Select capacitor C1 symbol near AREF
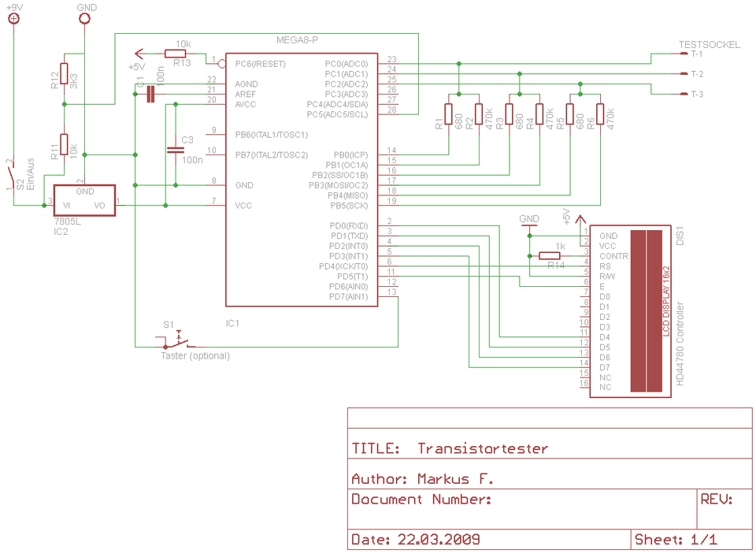756x554 pixels. click(150, 94)
